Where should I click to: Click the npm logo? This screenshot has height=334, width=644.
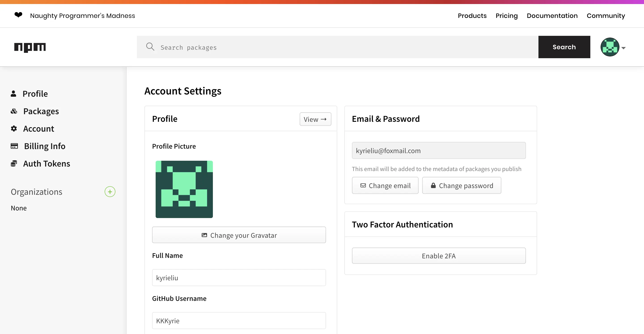(x=30, y=47)
